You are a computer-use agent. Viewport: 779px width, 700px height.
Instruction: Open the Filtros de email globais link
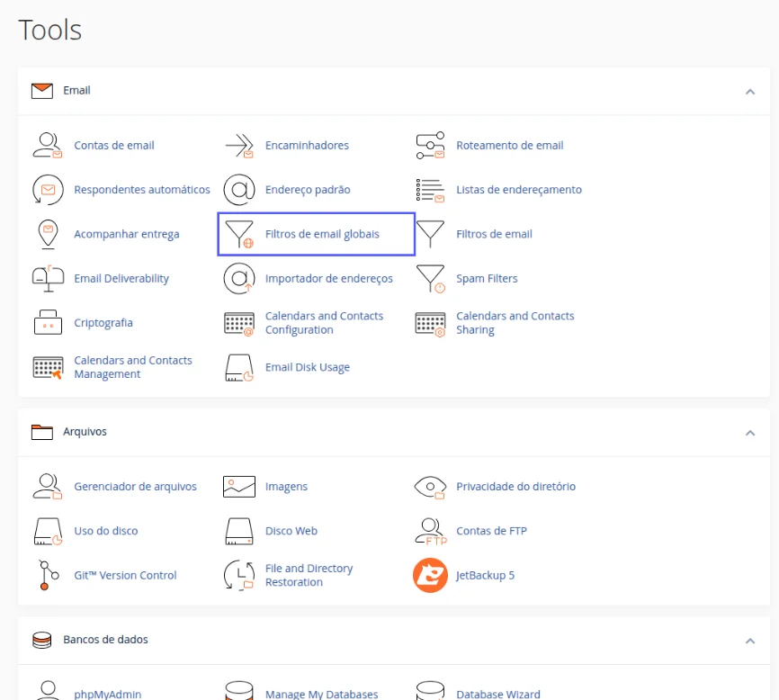pos(322,235)
